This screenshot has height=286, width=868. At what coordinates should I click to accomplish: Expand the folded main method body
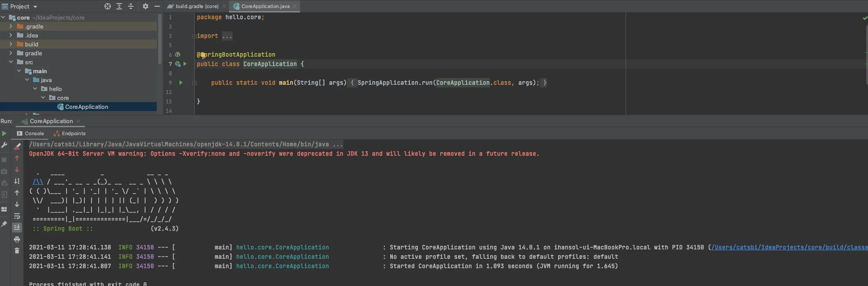coord(194,83)
